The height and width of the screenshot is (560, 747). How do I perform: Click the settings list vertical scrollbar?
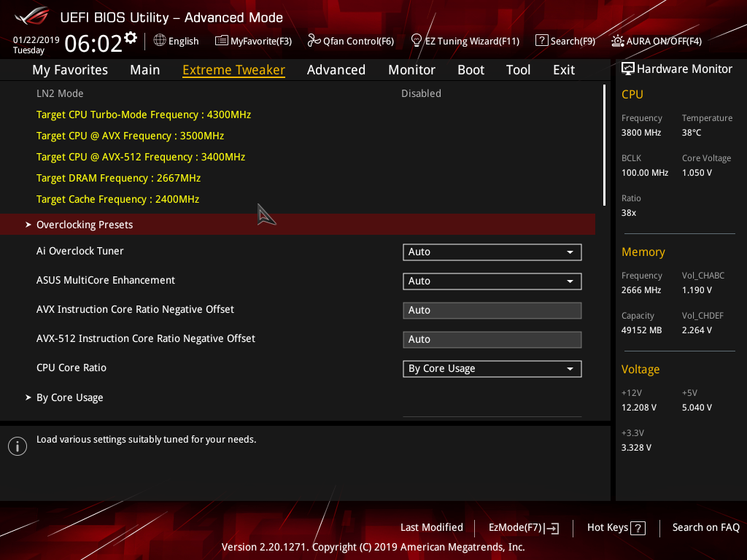(604, 146)
